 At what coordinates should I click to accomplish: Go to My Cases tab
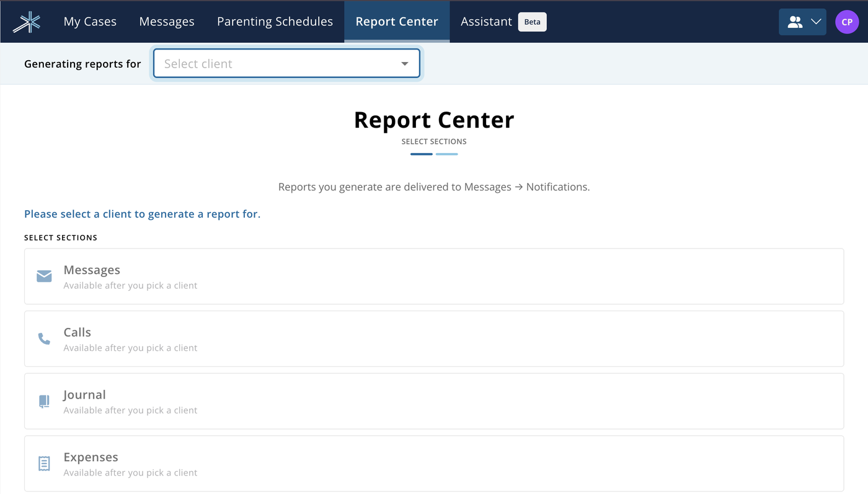click(x=90, y=22)
